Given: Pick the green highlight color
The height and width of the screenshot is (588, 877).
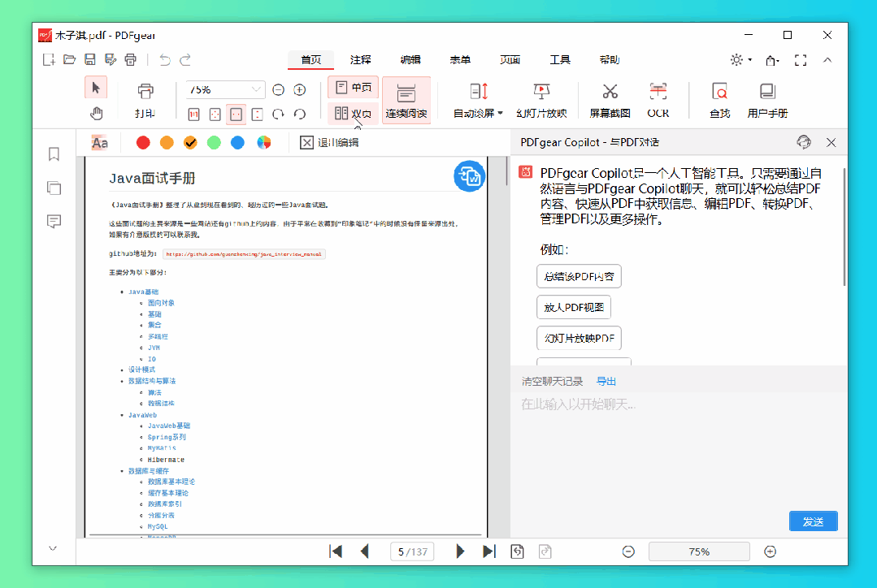Looking at the screenshot, I should (x=214, y=143).
